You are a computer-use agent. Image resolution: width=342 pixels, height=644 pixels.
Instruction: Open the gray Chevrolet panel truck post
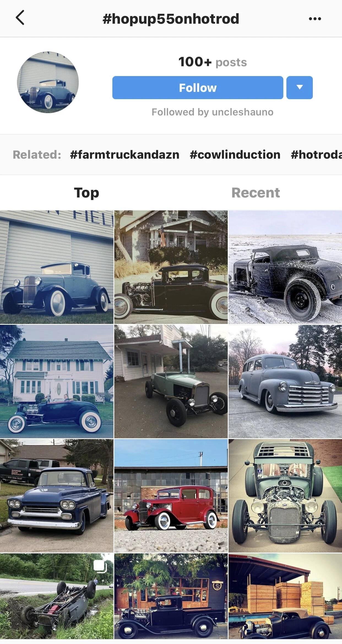tap(285, 381)
